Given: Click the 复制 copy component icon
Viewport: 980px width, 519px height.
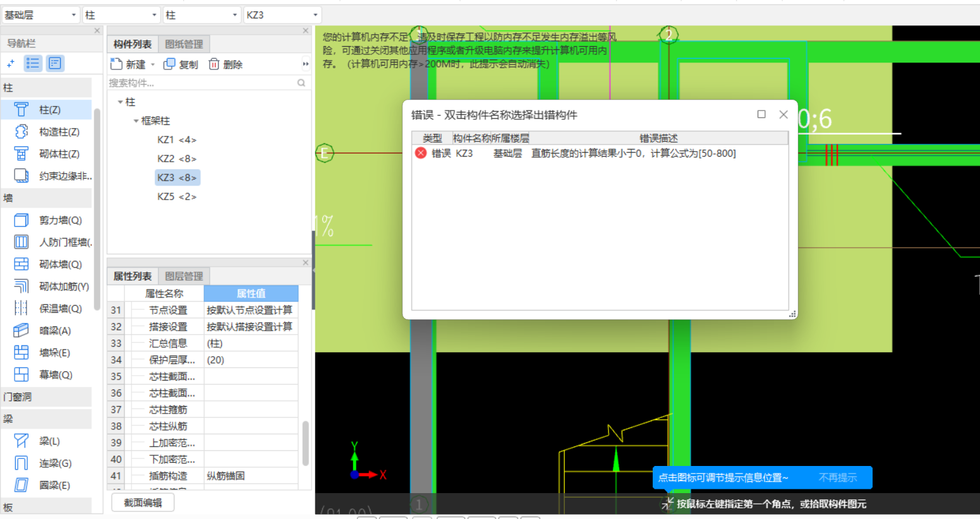Looking at the screenshot, I should click(x=169, y=64).
